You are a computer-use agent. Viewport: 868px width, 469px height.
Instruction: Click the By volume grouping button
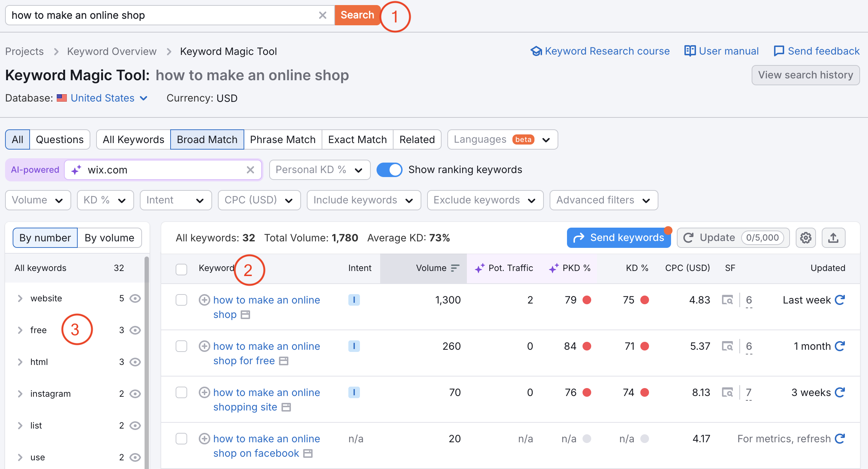pos(109,237)
